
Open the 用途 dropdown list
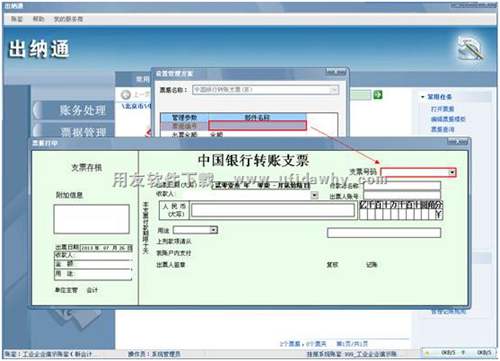coord(214,230)
